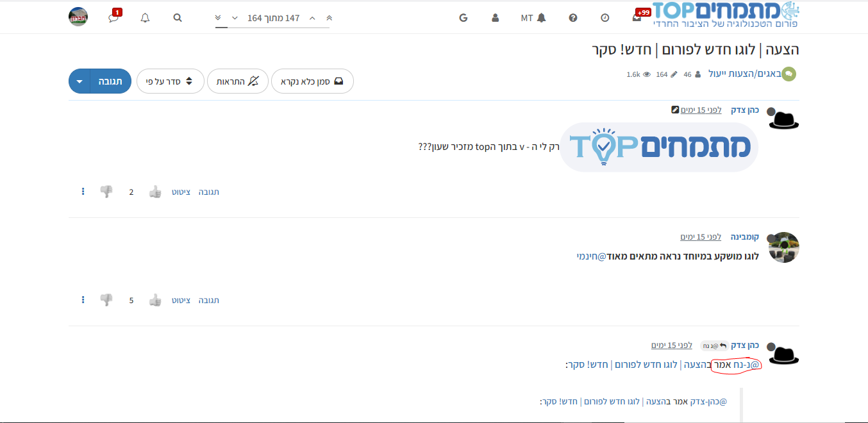Go to next post with single down chevron
The height and width of the screenshot is (423, 868).
tap(235, 18)
